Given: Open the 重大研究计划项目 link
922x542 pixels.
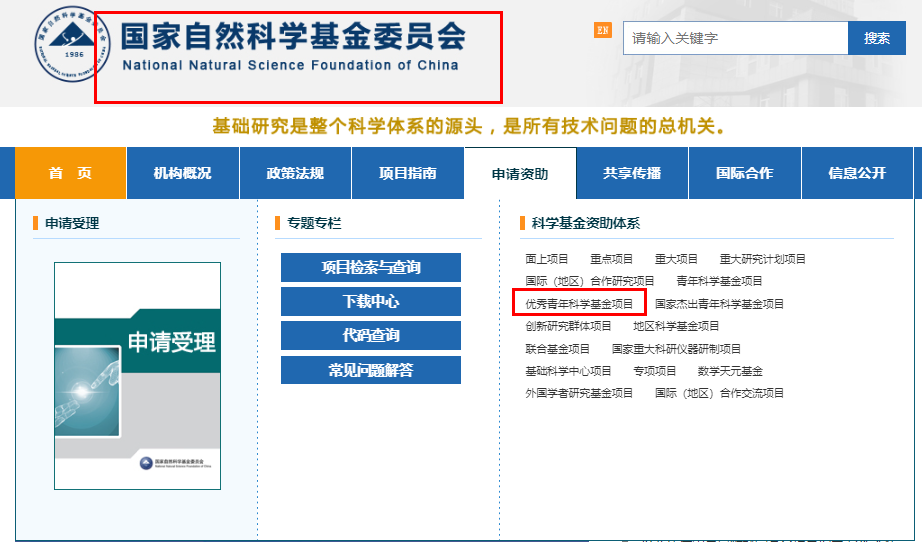Looking at the screenshot, I should tap(763, 259).
